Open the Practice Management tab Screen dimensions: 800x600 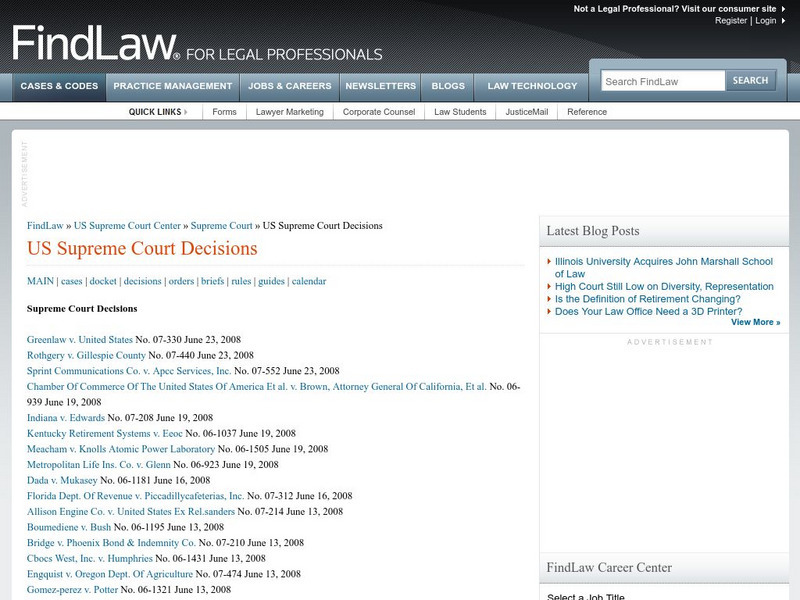(172, 86)
